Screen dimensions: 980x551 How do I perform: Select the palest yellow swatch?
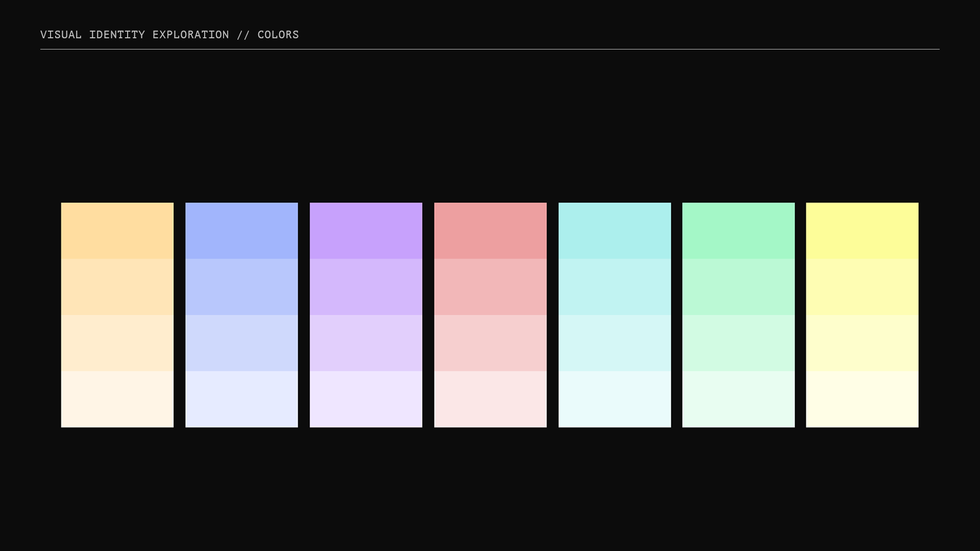click(x=862, y=399)
